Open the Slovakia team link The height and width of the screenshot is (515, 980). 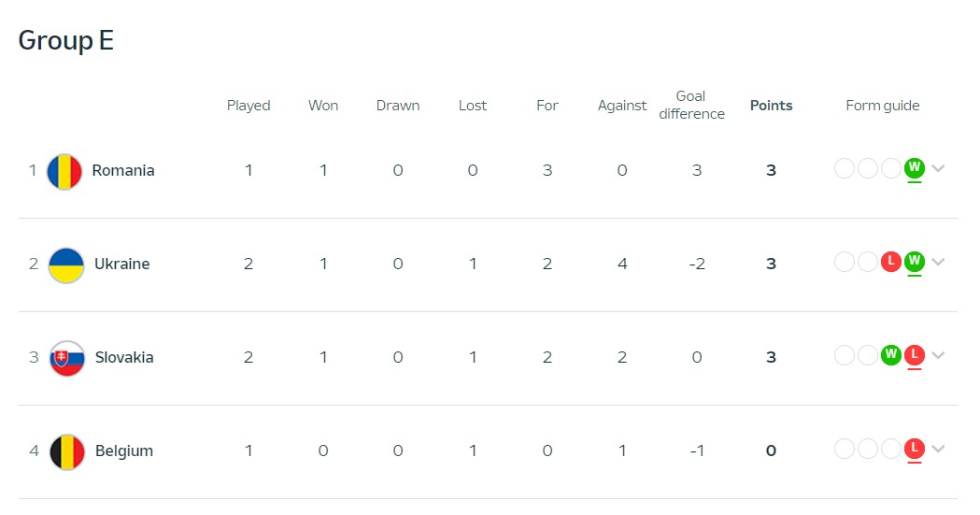[123, 357]
